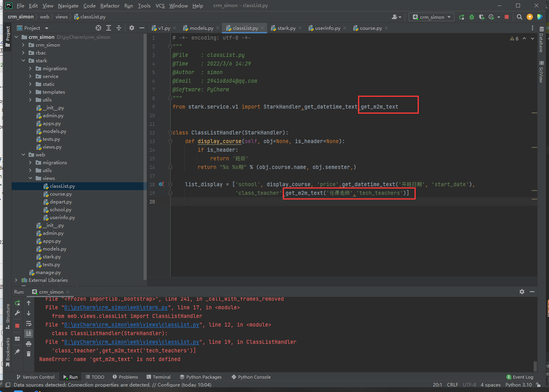
Task: Collapse all in the Project panel
Action: click(x=119, y=28)
